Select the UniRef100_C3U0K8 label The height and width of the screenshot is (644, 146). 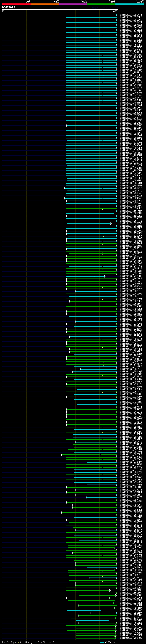click(131, 40)
